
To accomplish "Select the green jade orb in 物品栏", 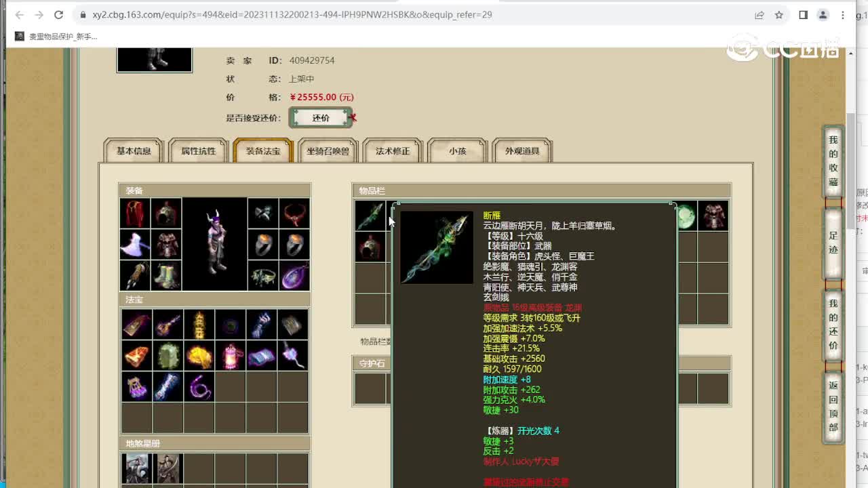I will [x=686, y=216].
